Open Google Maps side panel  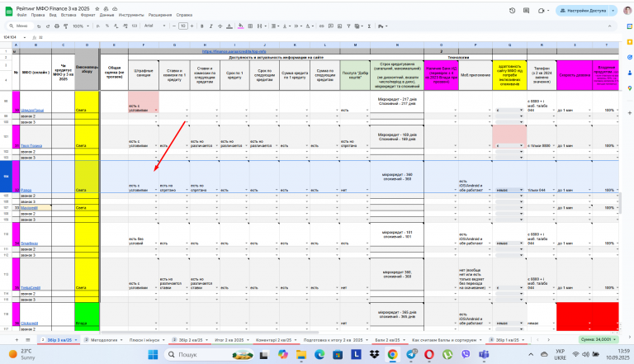(630, 88)
